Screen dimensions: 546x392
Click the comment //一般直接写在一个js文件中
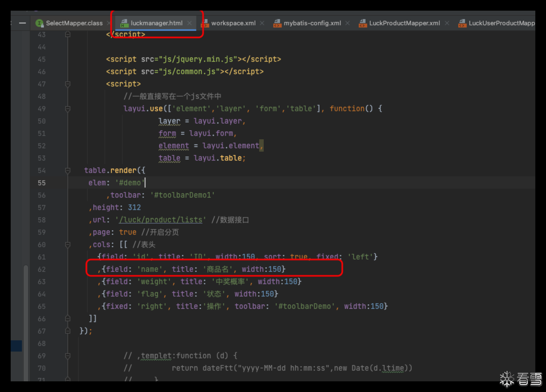pyautogui.click(x=172, y=96)
